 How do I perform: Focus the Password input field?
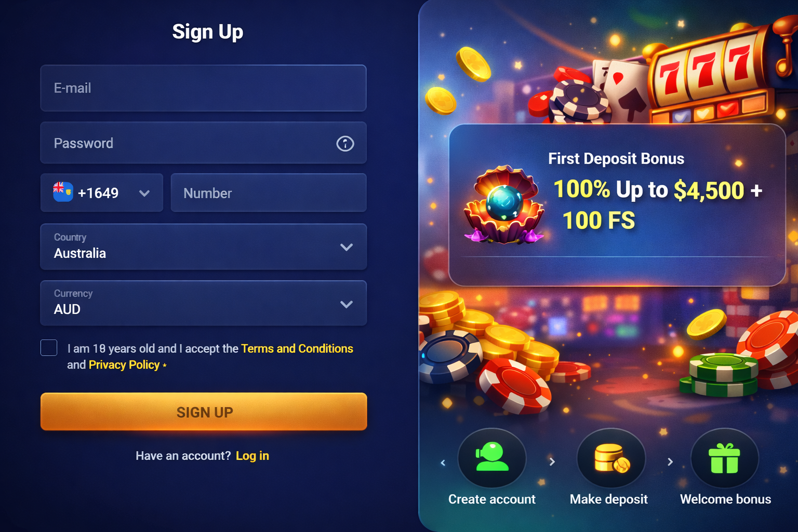pyautogui.click(x=204, y=143)
